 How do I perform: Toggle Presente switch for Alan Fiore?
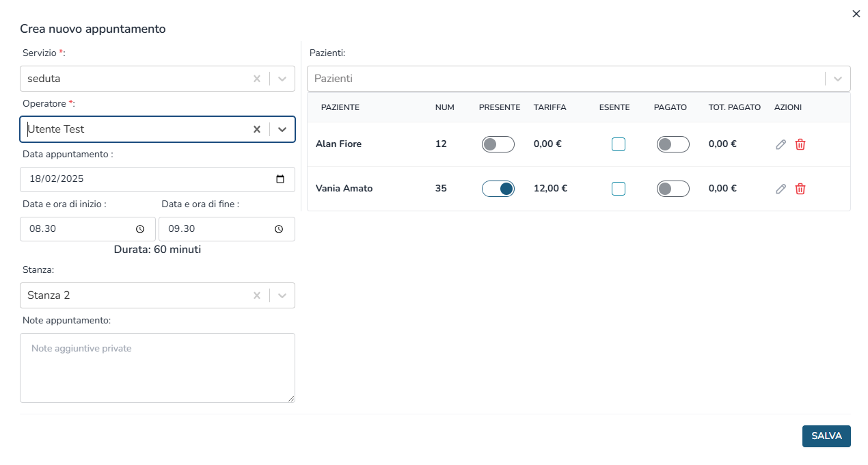[498, 144]
